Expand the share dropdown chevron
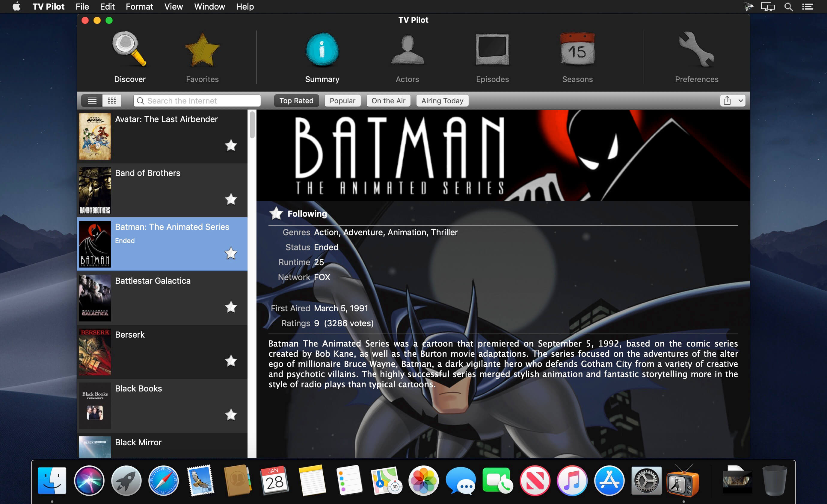827x504 pixels. point(740,101)
